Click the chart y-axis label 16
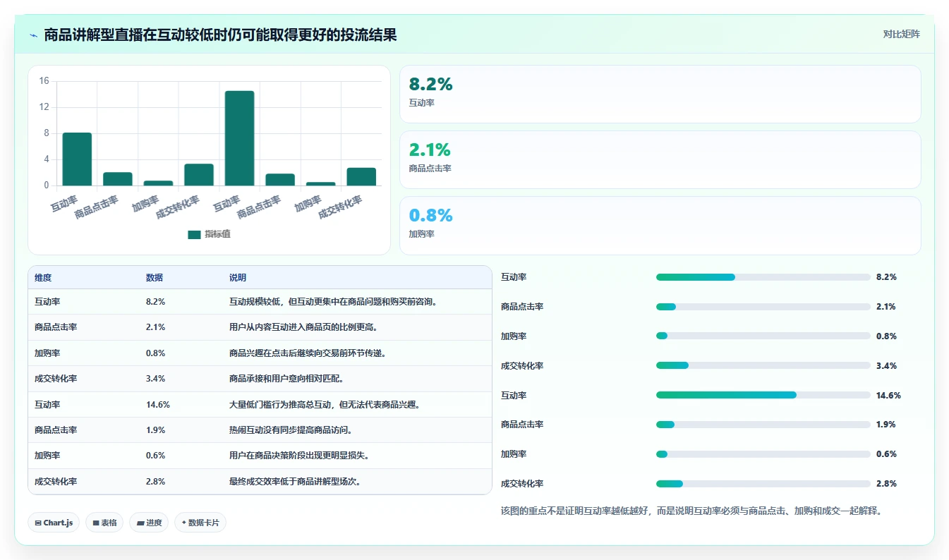This screenshot has height=560, width=949. tap(44, 81)
